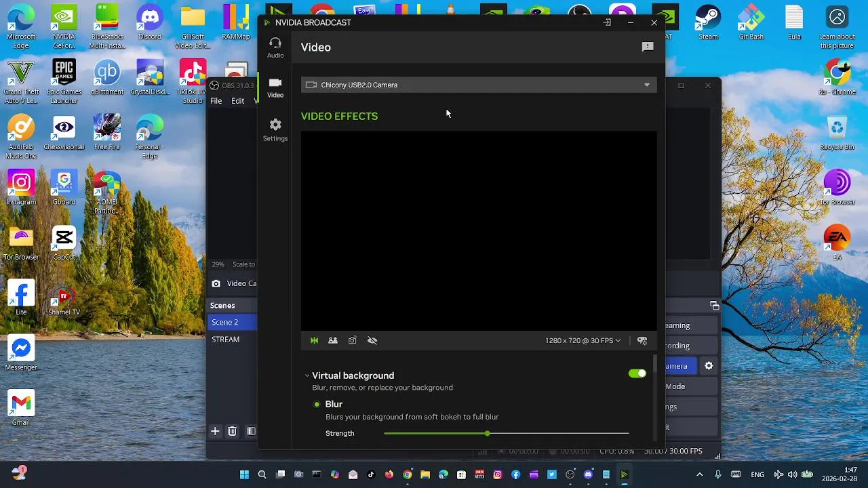Open the qBittorrent desktop icon
868x488 pixels.
coord(106,78)
